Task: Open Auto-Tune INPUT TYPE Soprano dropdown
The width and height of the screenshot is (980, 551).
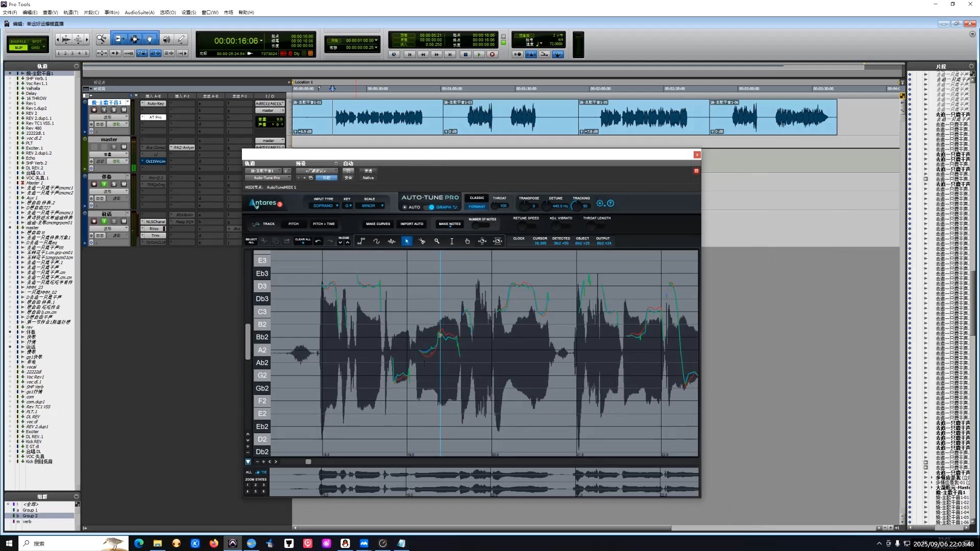Action: (325, 206)
